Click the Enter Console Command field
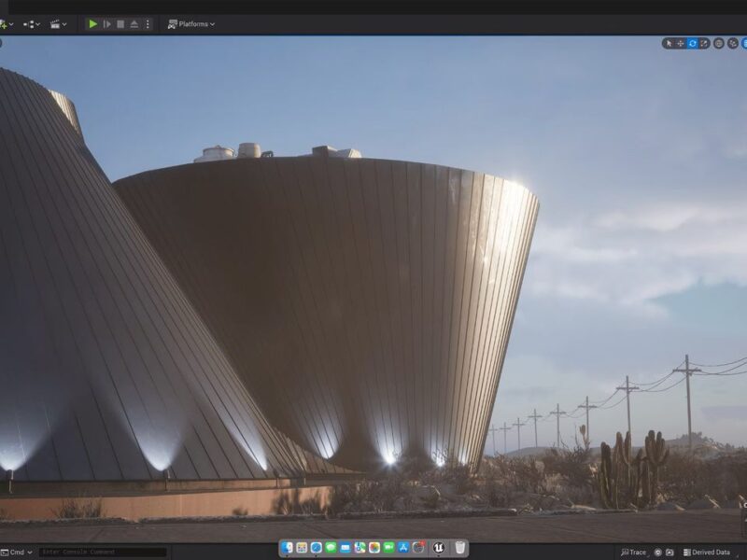The height and width of the screenshot is (560, 747). pyautogui.click(x=103, y=553)
